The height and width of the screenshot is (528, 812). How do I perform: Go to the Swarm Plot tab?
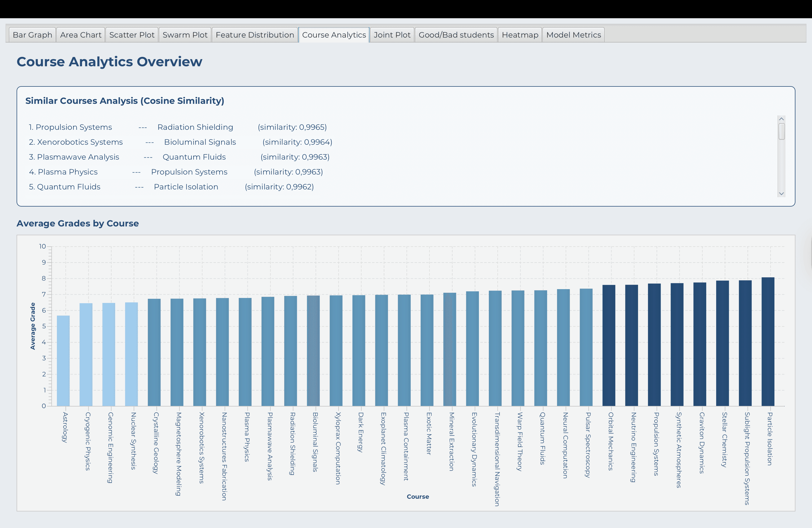(x=185, y=35)
